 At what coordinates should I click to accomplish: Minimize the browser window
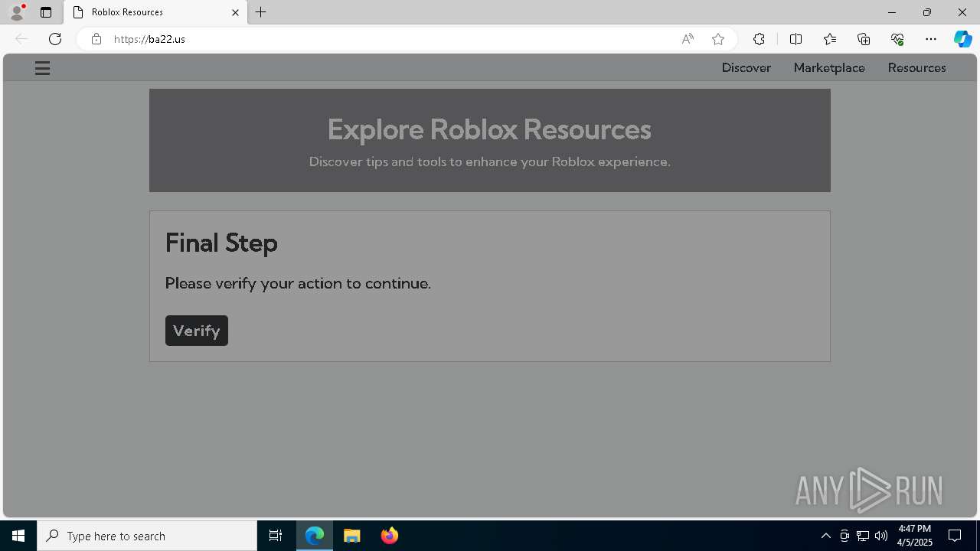(891, 12)
